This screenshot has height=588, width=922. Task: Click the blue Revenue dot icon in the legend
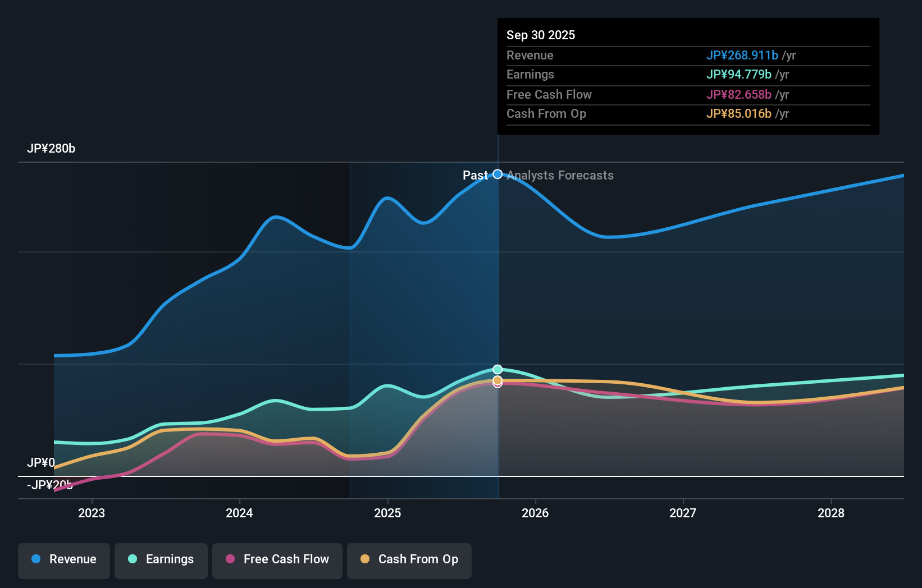point(35,559)
